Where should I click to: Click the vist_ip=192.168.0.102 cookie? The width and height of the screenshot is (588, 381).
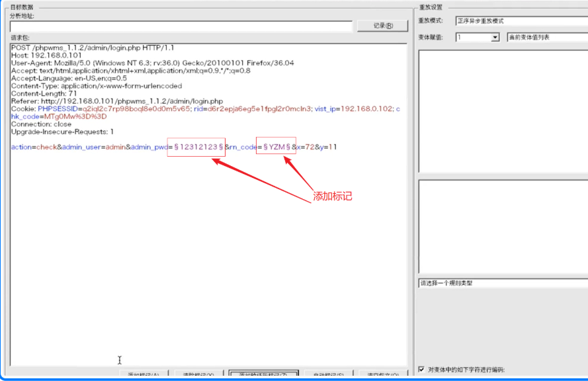pos(354,108)
